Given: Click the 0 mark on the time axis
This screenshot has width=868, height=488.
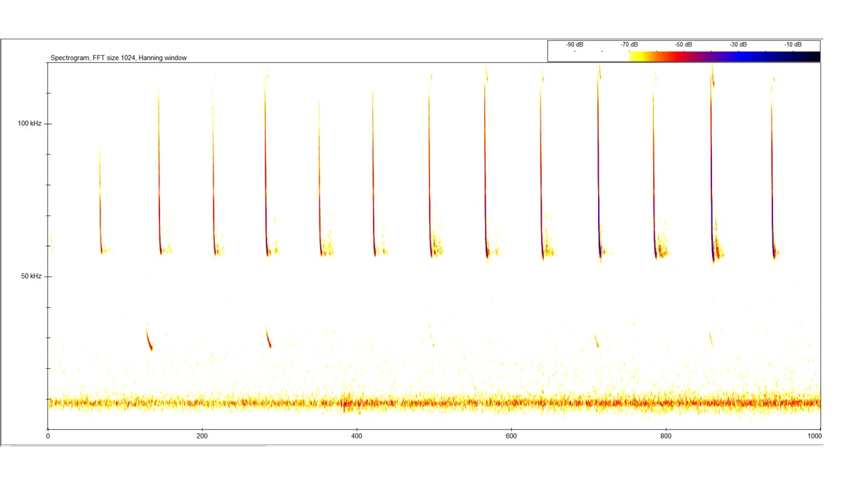Looking at the screenshot, I should point(47,436).
